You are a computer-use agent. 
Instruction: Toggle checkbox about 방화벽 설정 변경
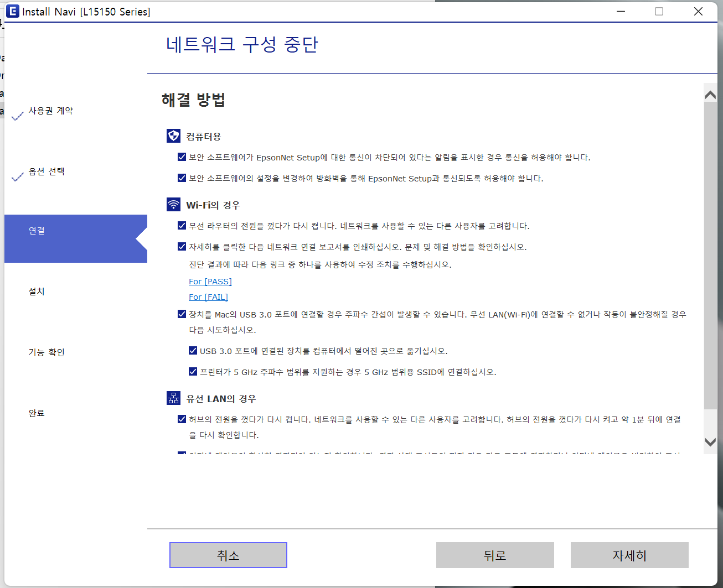pos(182,178)
